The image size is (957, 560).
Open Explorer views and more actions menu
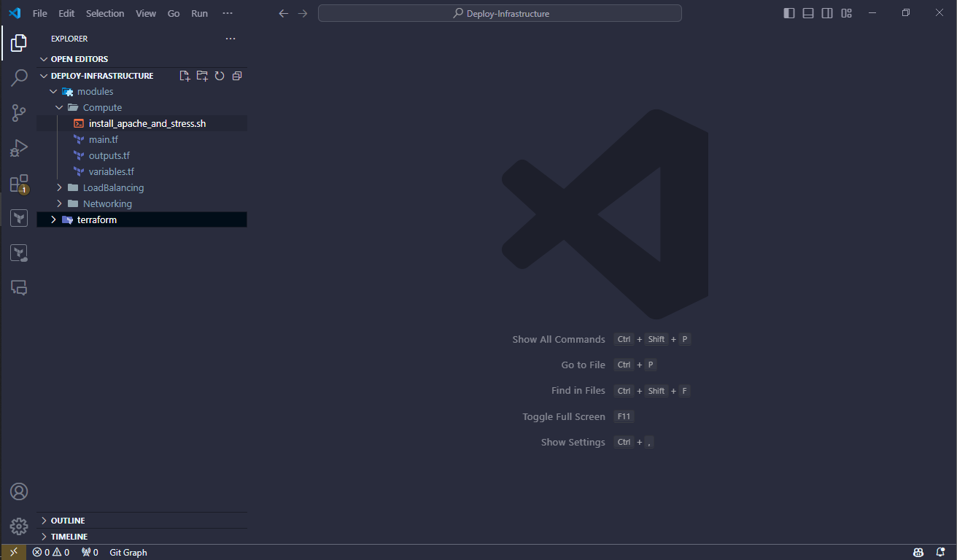pos(230,39)
